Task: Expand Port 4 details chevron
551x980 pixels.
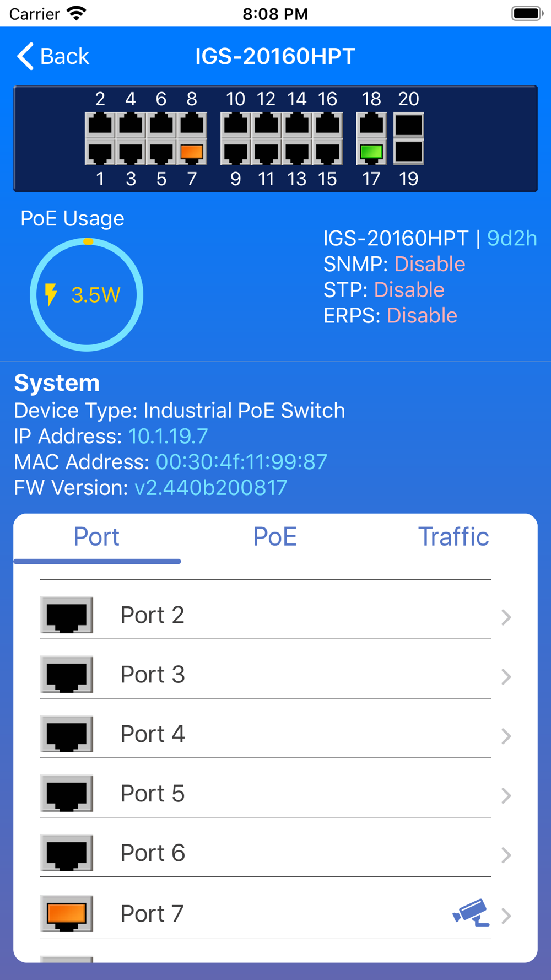Action: (506, 736)
